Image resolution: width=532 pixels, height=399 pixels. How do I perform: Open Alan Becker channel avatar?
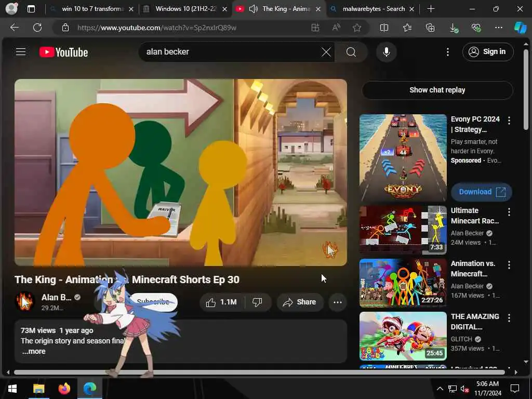click(25, 301)
